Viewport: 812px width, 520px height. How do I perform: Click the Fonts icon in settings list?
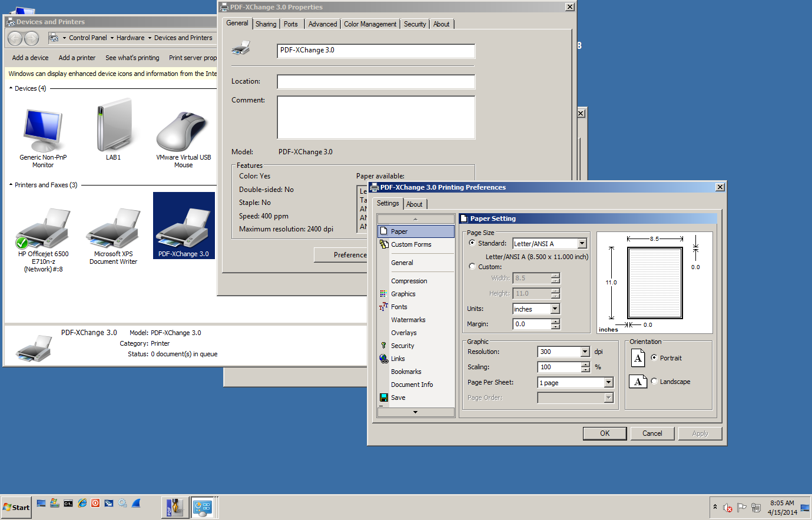point(383,306)
